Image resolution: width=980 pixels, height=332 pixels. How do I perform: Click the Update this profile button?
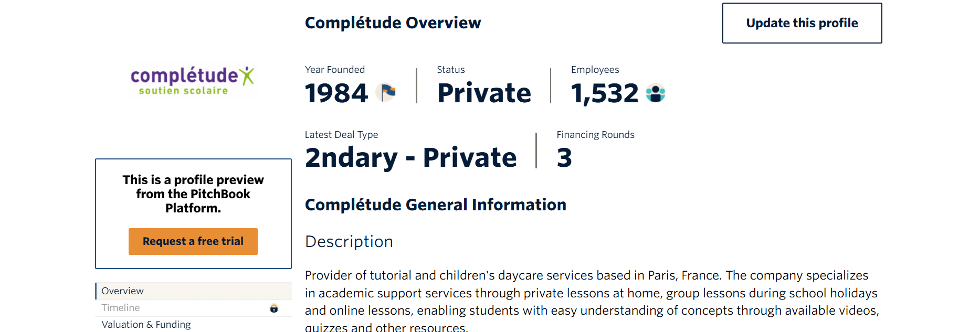click(x=802, y=23)
